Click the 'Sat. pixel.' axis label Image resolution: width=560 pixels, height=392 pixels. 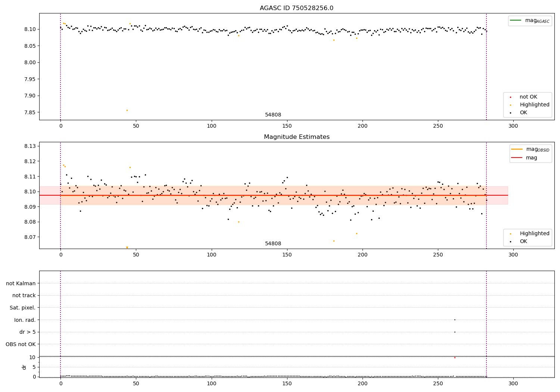tap(23, 308)
